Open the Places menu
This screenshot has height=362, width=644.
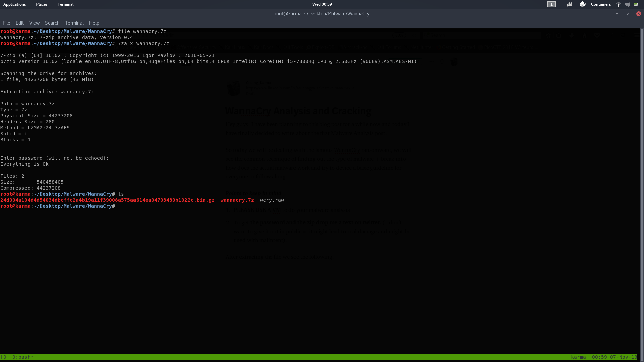(x=41, y=4)
